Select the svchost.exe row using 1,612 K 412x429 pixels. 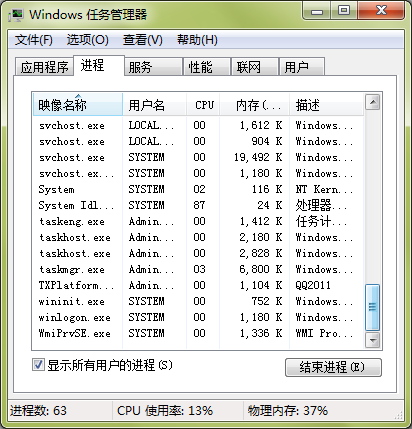pos(198,125)
